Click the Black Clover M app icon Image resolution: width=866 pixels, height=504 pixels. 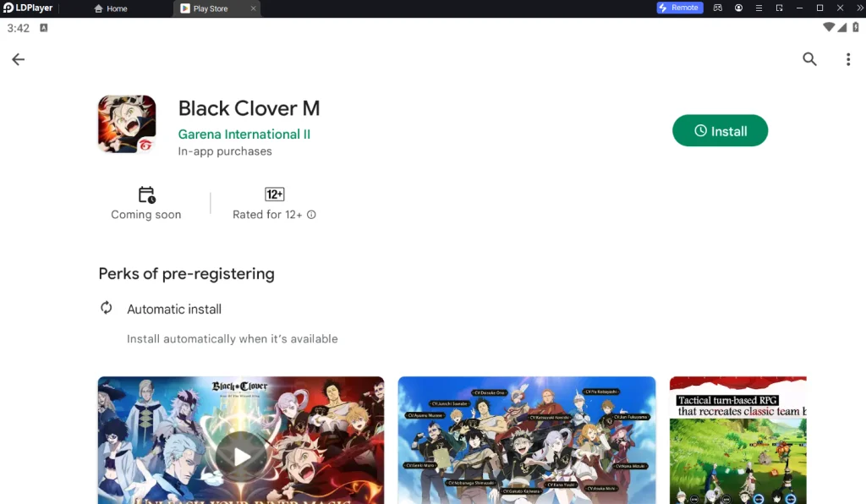tap(127, 124)
